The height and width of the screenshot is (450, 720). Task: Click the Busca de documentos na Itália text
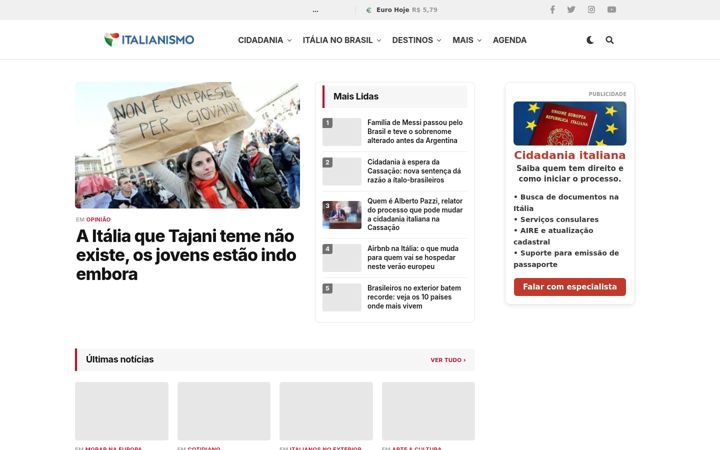click(566, 202)
